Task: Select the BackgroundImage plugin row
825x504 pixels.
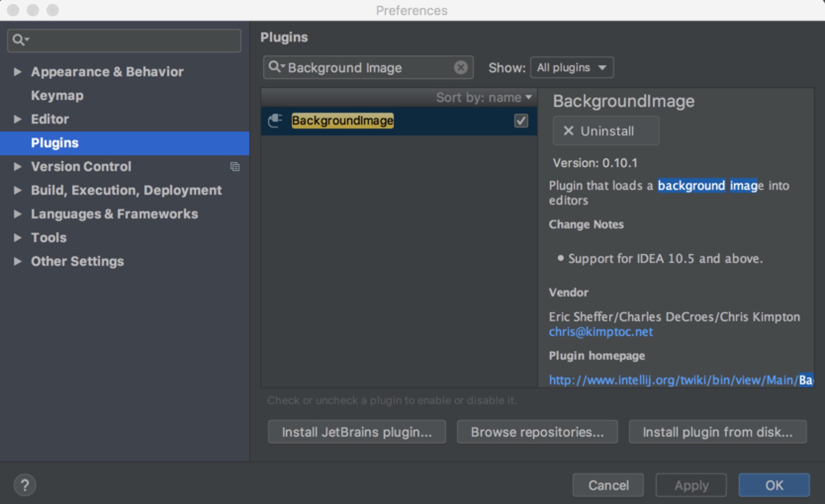Action: click(x=399, y=121)
